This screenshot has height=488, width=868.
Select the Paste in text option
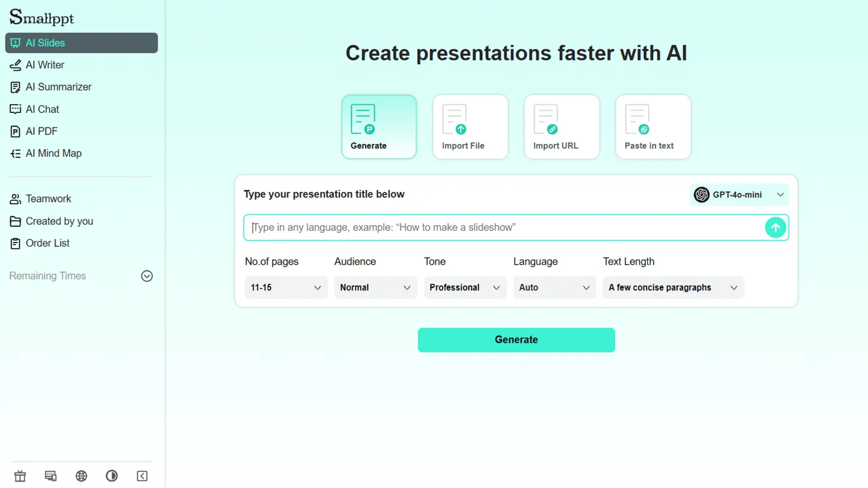(x=653, y=126)
